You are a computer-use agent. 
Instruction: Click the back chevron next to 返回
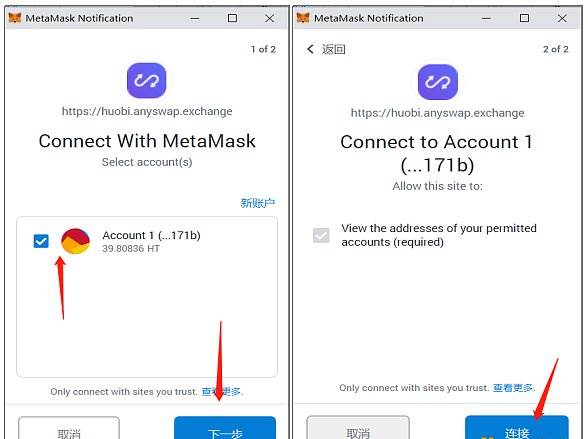point(310,49)
